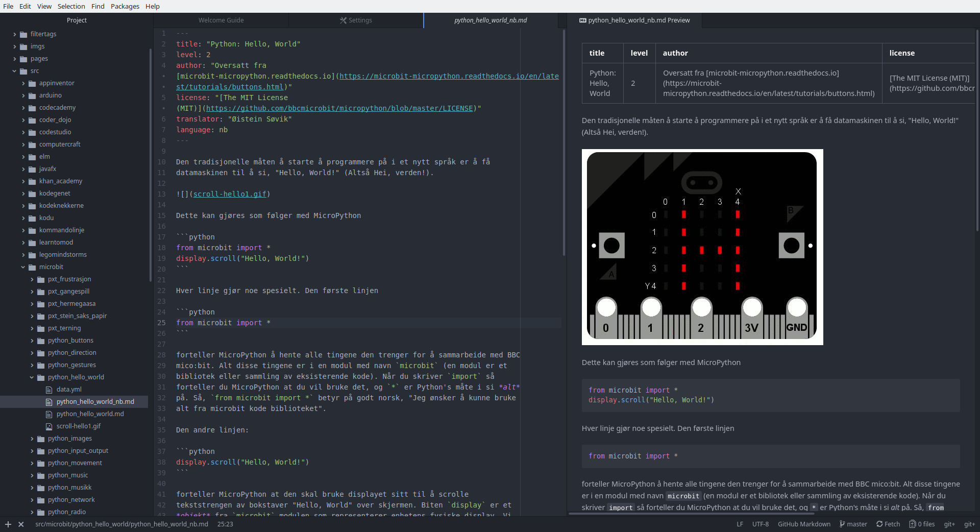Open scroll-hello1.gif in the tree
The image size is (980, 532).
[x=79, y=426]
